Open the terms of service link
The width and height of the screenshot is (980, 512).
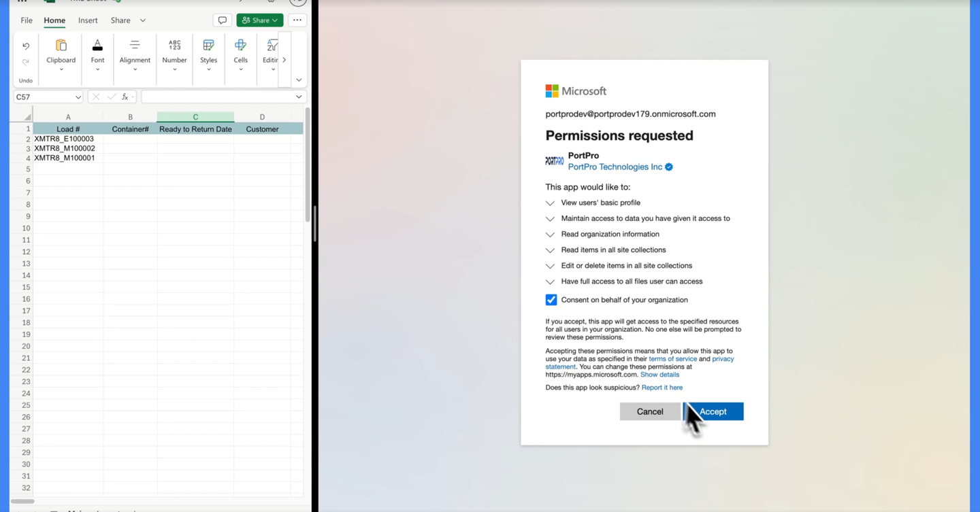coord(672,359)
